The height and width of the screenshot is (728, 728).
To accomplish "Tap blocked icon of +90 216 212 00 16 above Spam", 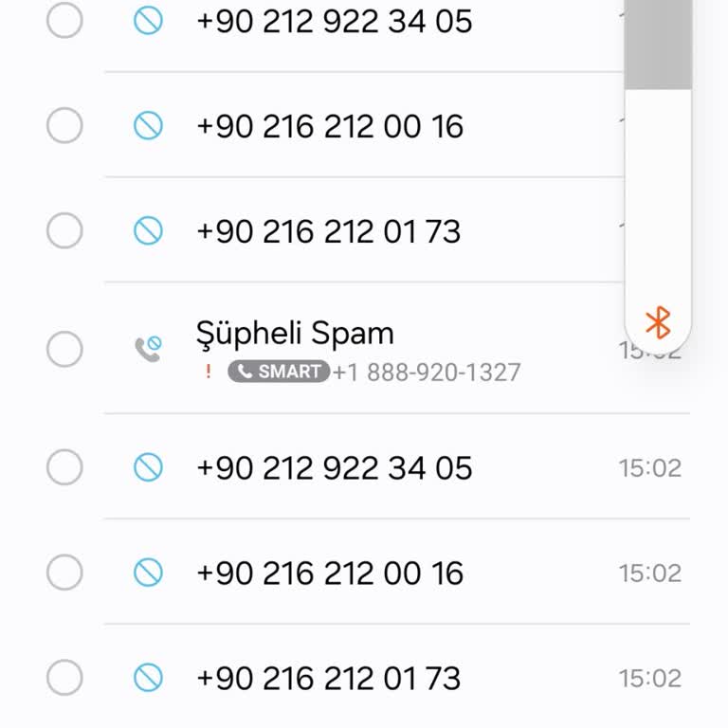I will 148,125.
